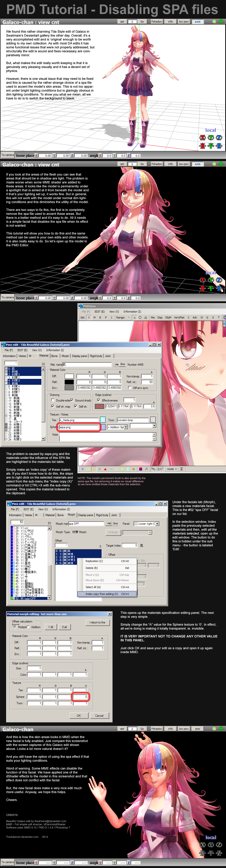Choose 'Replication (C)' in the context menu
The height and width of the screenshot is (868, 226).
coord(107,561)
